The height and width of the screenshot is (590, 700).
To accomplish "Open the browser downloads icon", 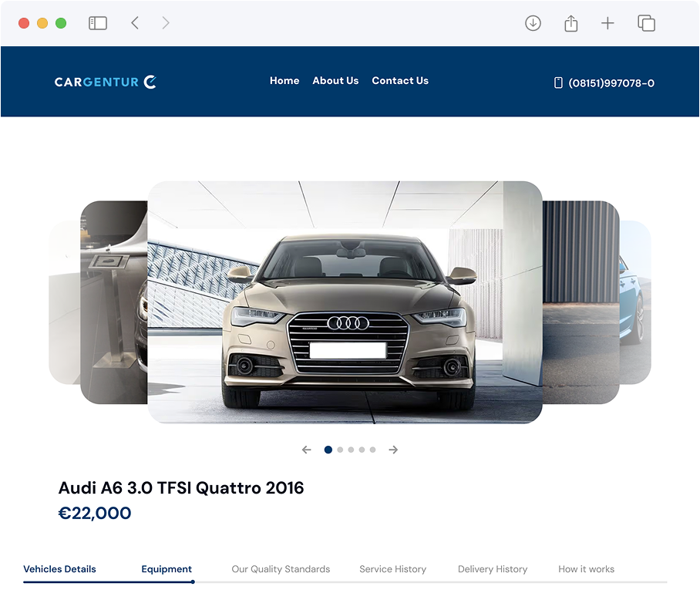I will [x=533, y=23].
